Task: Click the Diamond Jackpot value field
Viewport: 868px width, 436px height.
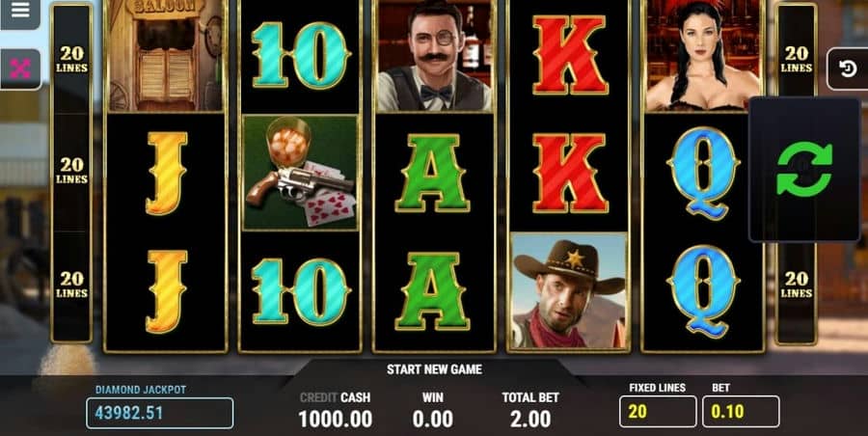Action: tap(159, 413)
